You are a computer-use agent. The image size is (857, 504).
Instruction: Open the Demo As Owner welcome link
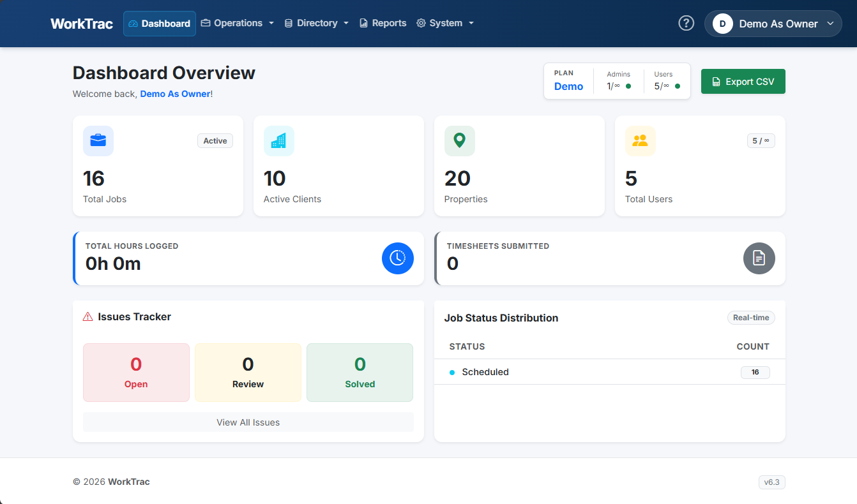pyautogui.click(x=175, y=93)
